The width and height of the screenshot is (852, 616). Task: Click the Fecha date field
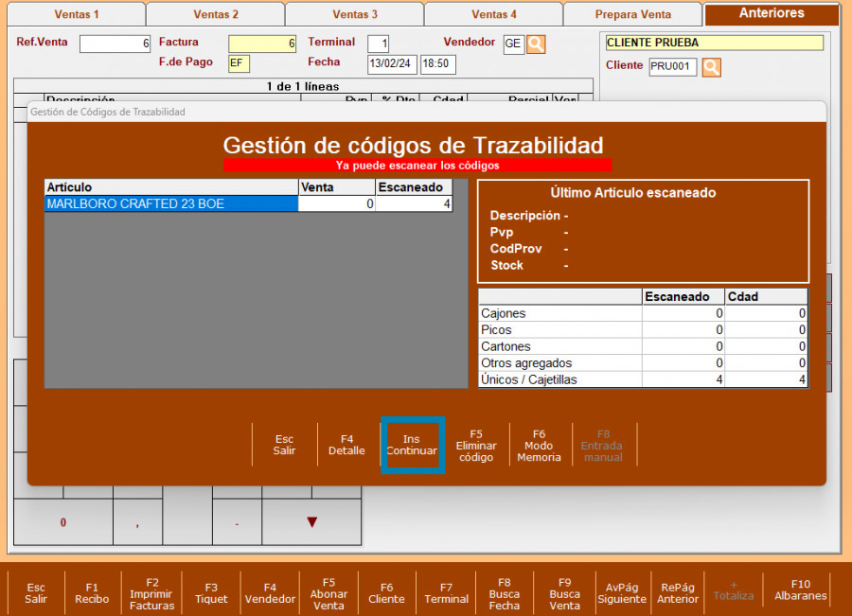(392, 64)
